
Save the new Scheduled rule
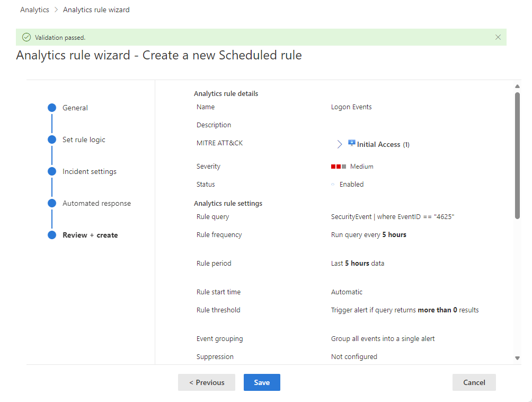pos(262,382)
